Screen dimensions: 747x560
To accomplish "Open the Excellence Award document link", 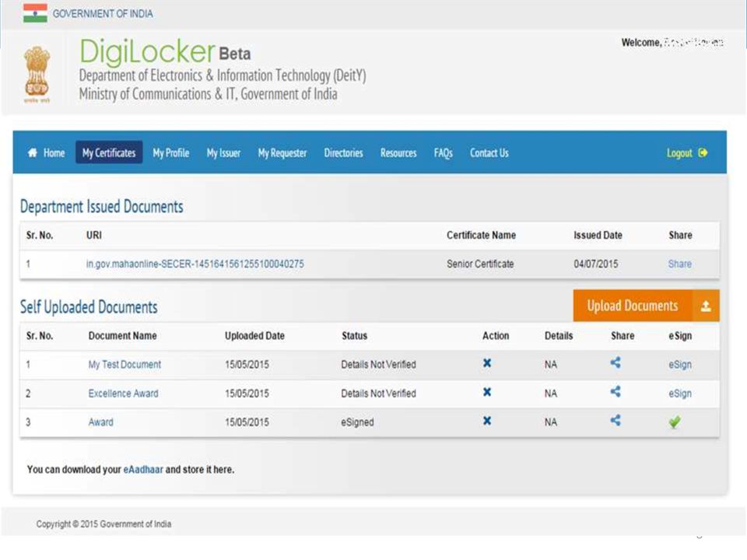I will point(124,394).
